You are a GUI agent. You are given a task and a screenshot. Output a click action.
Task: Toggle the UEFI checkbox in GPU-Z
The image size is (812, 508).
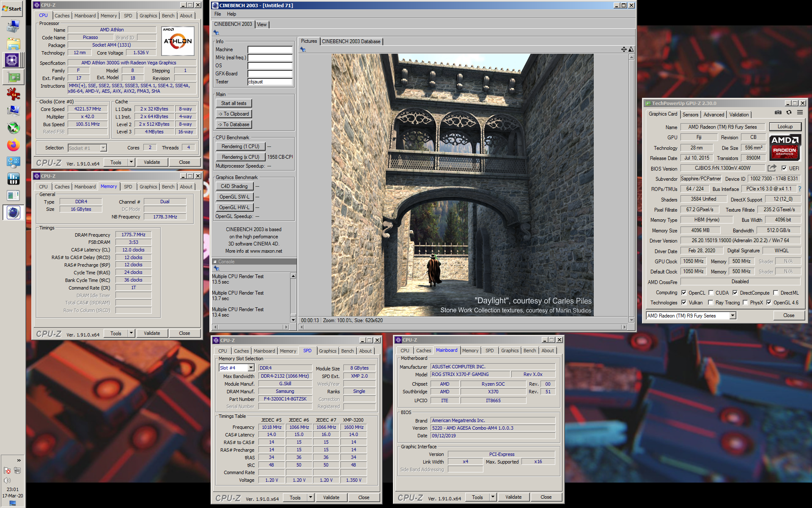point(784,168)
